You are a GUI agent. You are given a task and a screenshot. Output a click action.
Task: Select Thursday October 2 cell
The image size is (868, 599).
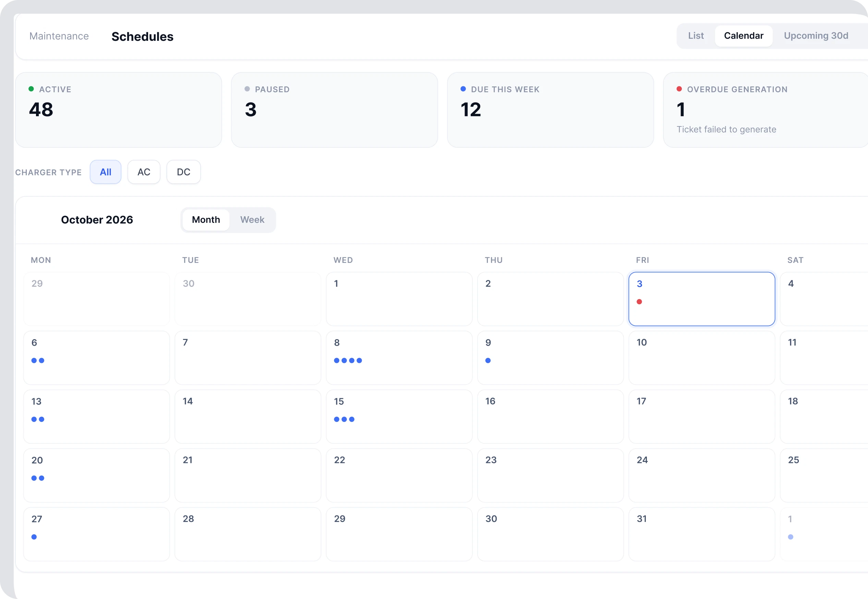550,299
